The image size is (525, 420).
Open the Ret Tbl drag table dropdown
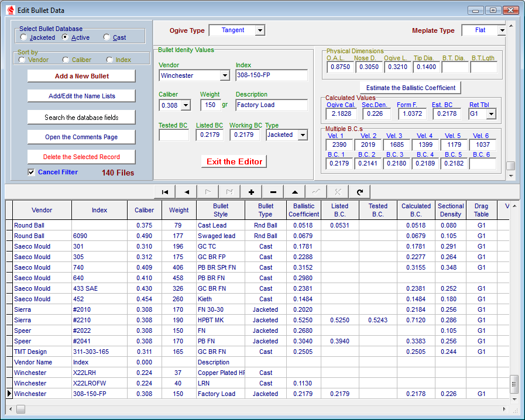pos(491,114)
